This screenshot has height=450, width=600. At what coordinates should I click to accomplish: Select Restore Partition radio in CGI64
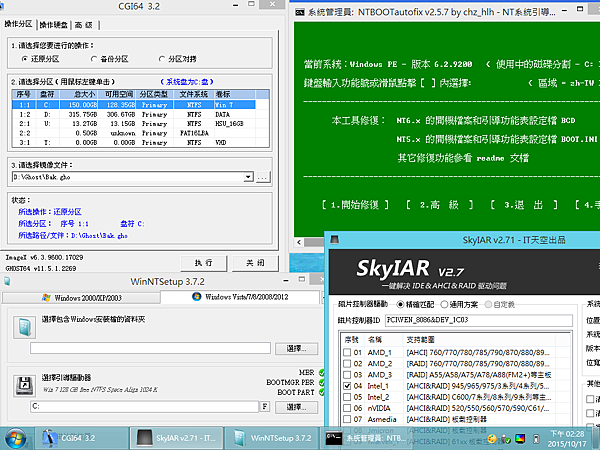pos(25,59)
